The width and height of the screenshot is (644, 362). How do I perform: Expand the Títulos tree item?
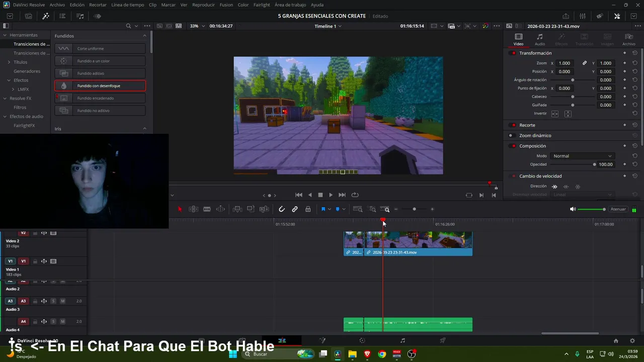[9, 62]
